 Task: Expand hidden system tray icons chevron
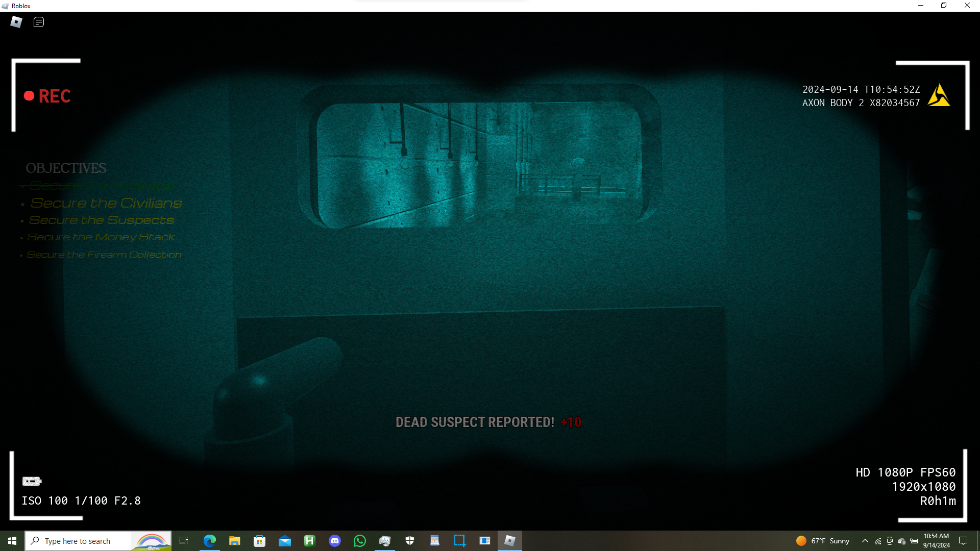click(x=865, y=541)
